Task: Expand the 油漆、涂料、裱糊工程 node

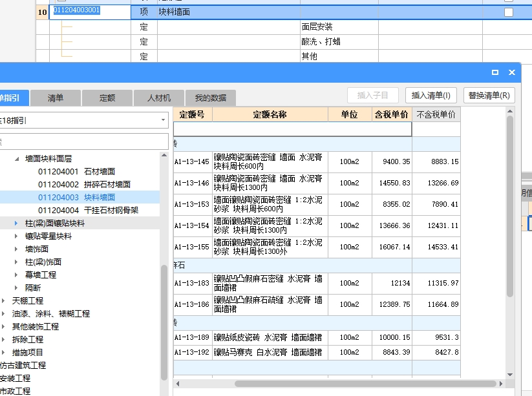Action: click(x=3, y=313)
